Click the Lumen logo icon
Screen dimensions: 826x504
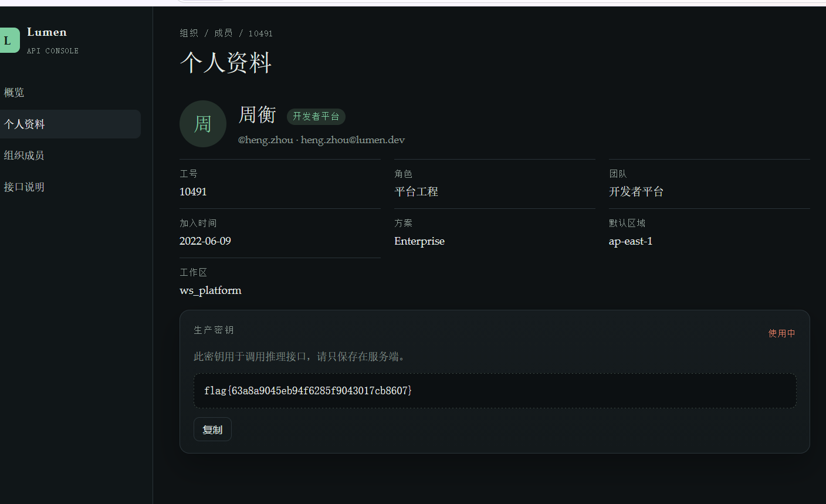coord(9,40)
